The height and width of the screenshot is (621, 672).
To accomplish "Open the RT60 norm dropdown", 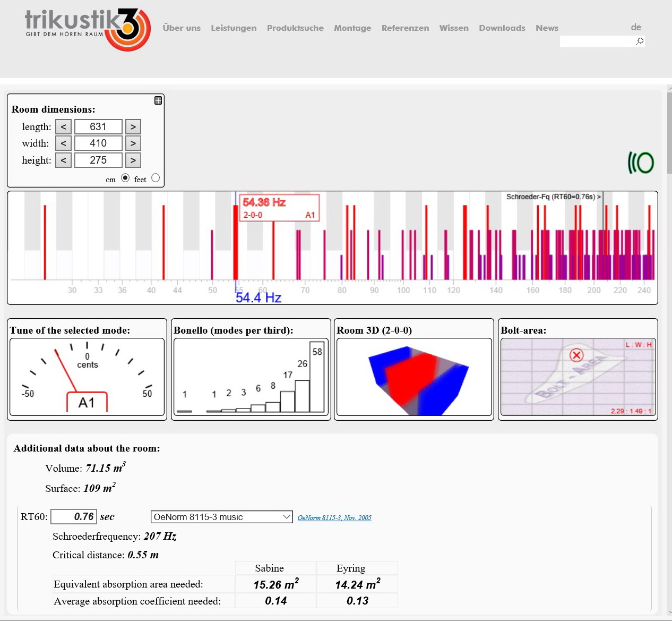I will pos(222,517).
